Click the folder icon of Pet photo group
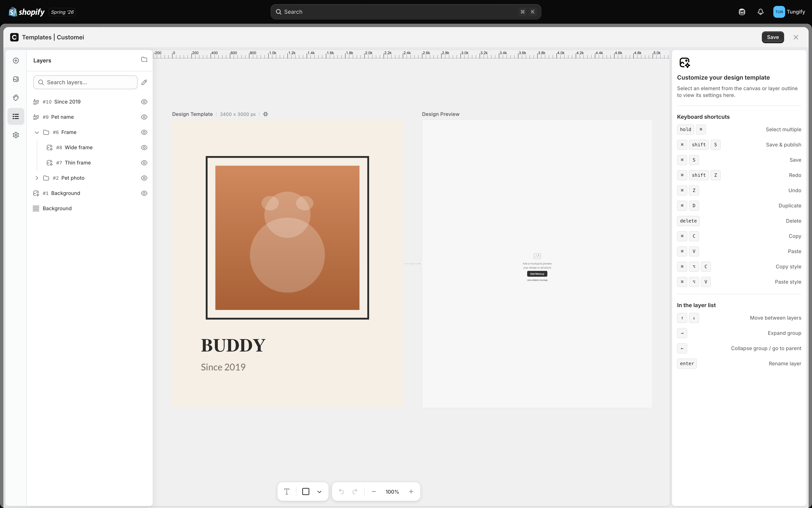Image resolution: width=812 pixels, height=508 pixels. [46, 178]
